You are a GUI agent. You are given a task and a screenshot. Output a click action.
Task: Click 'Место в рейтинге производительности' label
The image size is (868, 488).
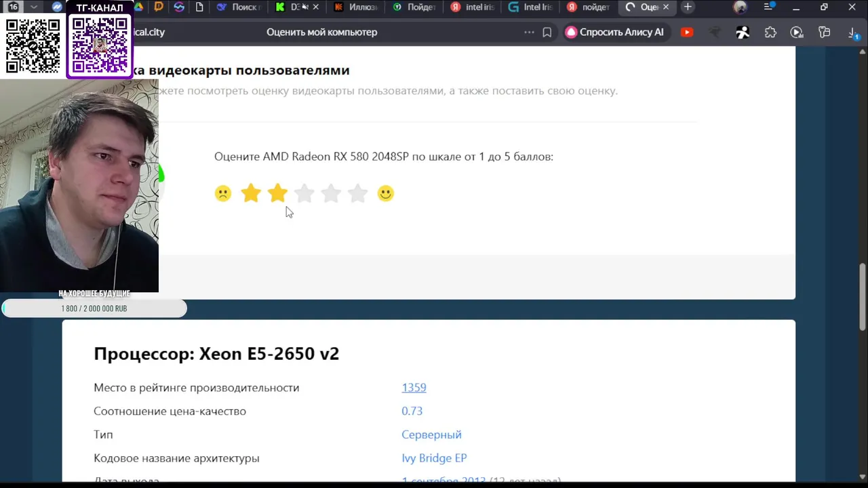coord(196,388)
